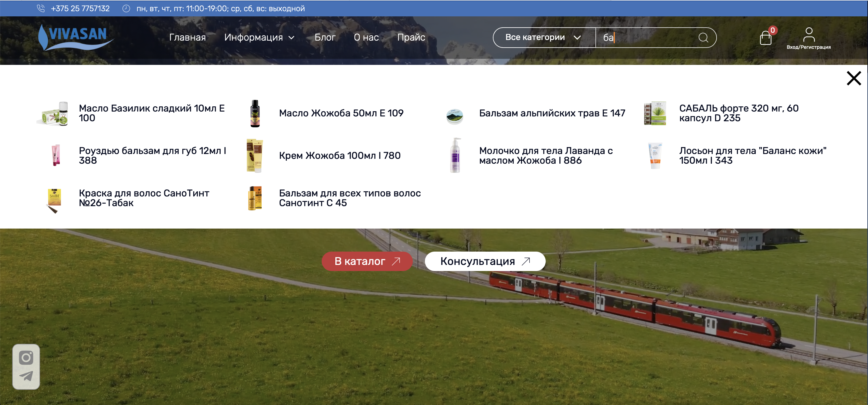Screen dimensions: 868x405
Task: Open the Масло Базилик сладкий product image
Action: [53, 113]
